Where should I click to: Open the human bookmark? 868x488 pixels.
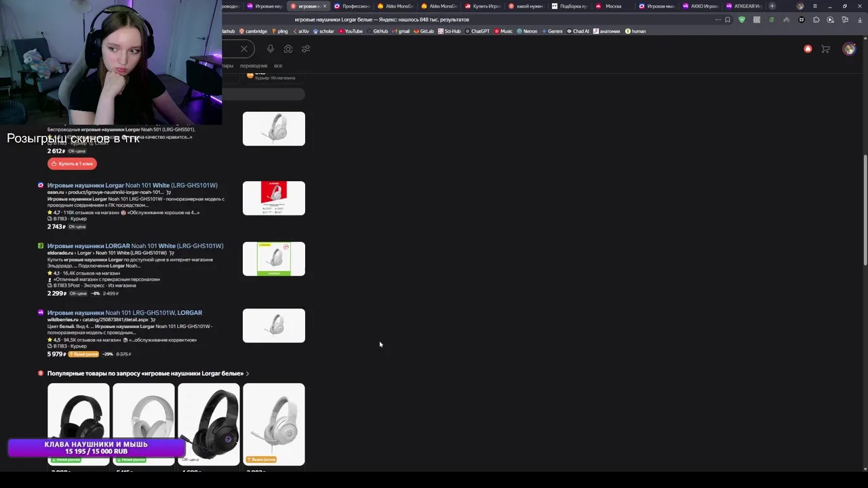[635, 31]
